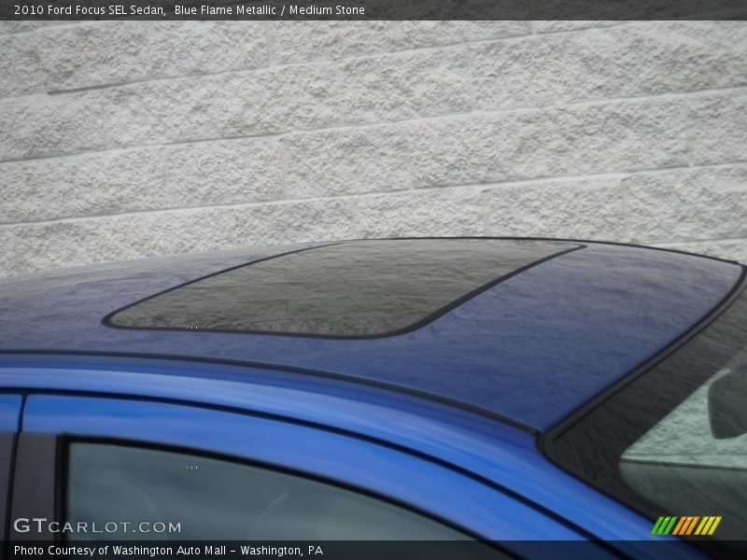Select the Blue Flame Metallic color name

tap(224, 10)
